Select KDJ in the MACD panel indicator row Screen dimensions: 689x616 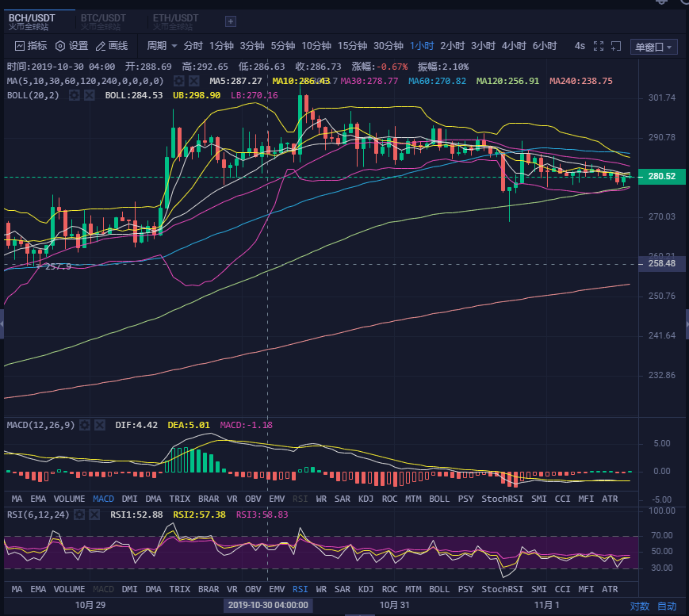pos(366,499)
